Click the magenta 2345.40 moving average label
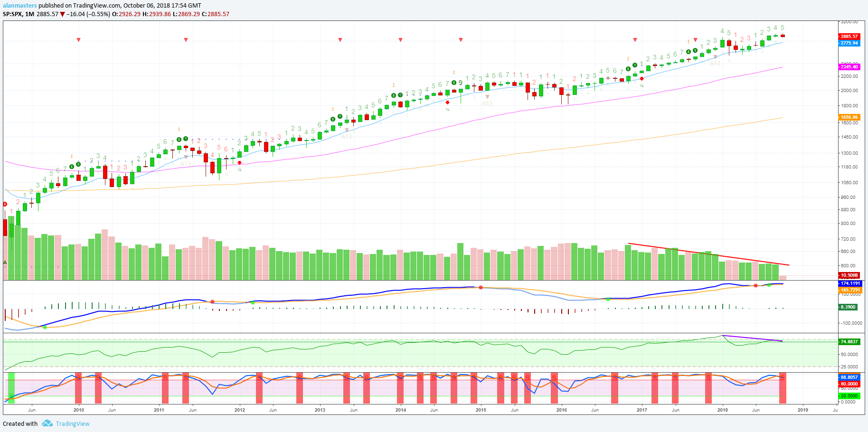 click(849, 67)
